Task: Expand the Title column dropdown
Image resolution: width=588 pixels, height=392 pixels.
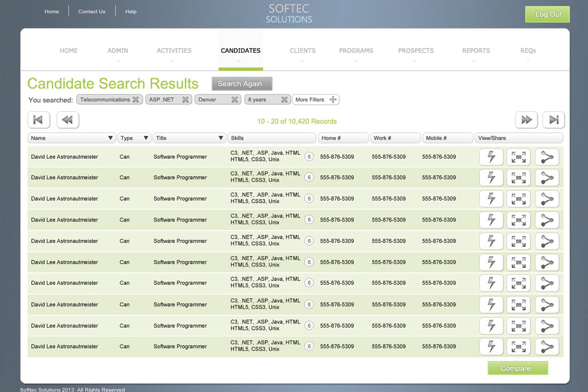Action: 221,139
